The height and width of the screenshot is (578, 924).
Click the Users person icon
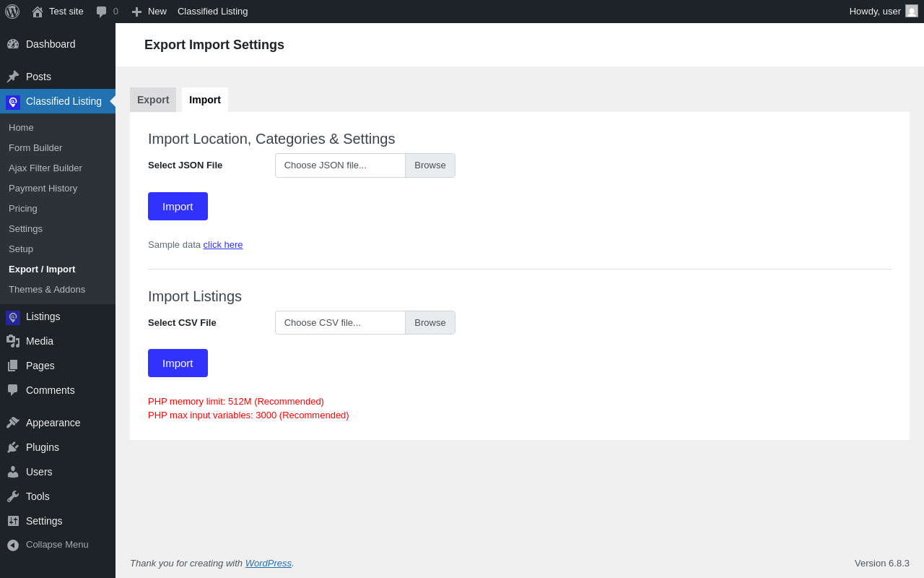[x=13, y=472]
